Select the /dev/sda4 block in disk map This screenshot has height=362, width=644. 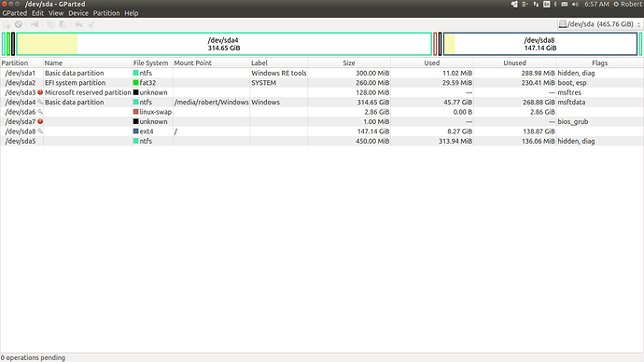[x=224, y=44]
